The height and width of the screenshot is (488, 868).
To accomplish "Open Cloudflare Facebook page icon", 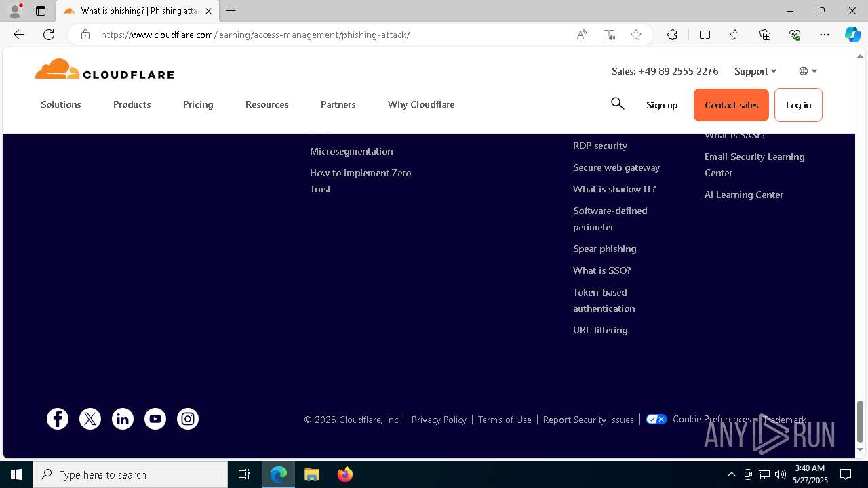I will point(58,419).
